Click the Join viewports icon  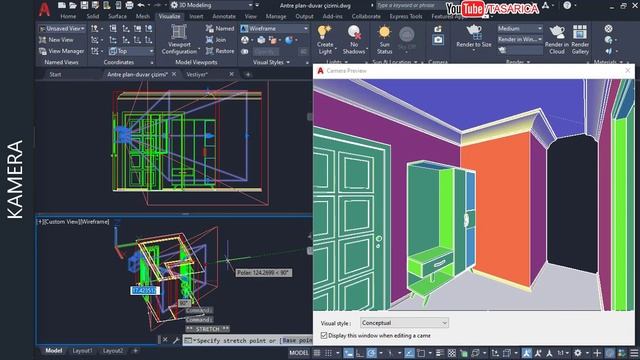209,40
